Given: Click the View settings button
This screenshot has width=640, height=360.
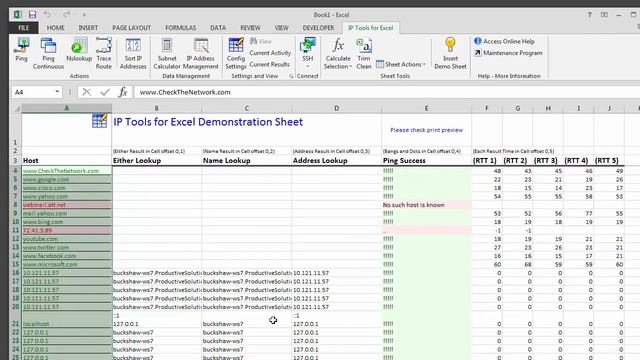Looking at the screenshot, I should click(260, 41).
